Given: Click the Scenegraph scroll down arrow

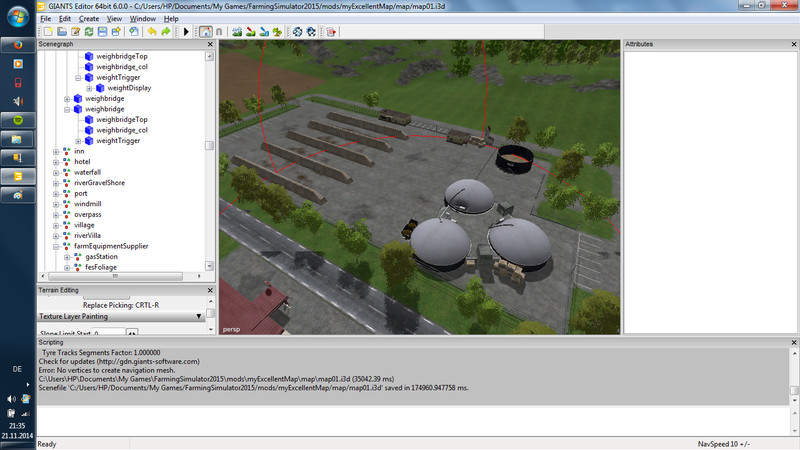Looking at the screenshot, I should tap(209, 266).
